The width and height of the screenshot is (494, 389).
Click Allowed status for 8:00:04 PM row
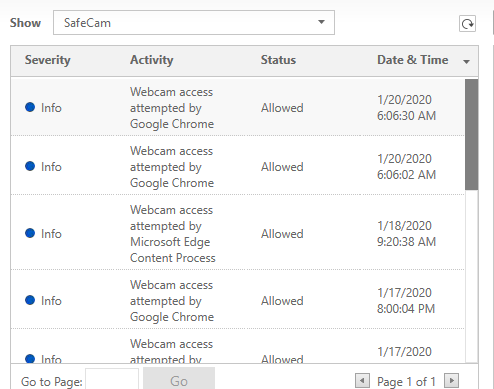click(x=282, y=301)
